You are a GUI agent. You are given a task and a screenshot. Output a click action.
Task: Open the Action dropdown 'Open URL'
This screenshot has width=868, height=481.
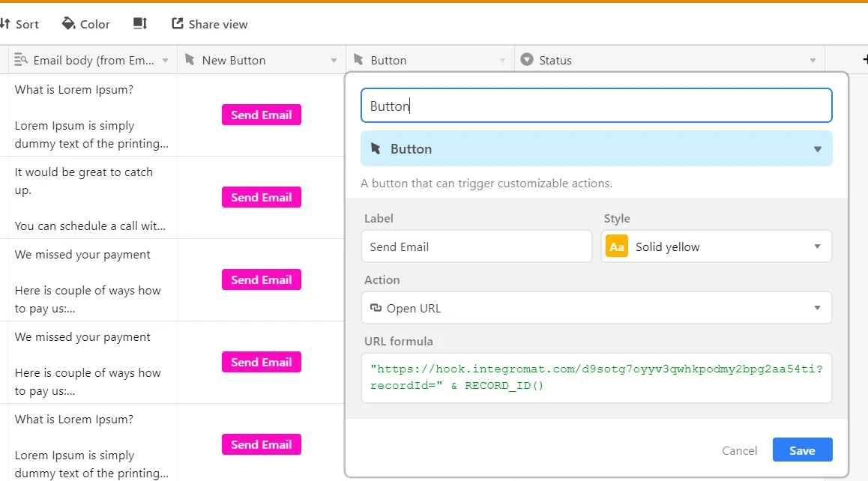(x=596, y=308)
